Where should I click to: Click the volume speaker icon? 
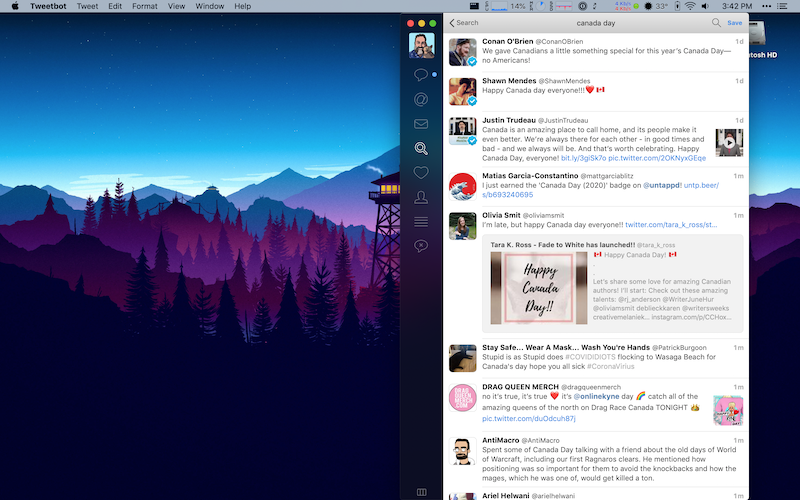[x=705, y=6]
